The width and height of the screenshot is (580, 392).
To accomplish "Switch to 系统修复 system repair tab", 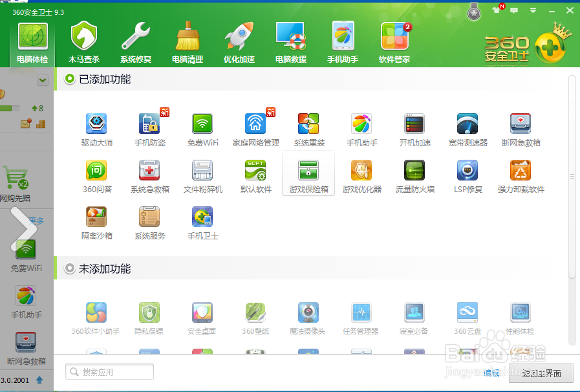I will (136, 43).
